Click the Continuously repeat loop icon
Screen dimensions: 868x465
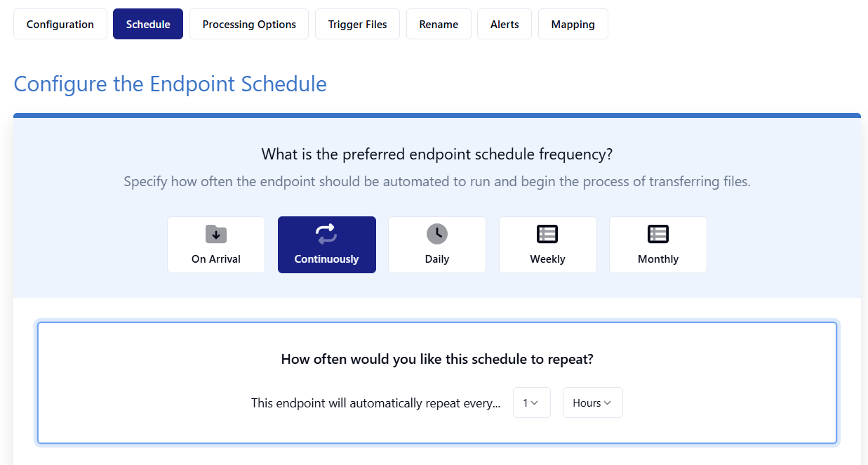[326, 234]
